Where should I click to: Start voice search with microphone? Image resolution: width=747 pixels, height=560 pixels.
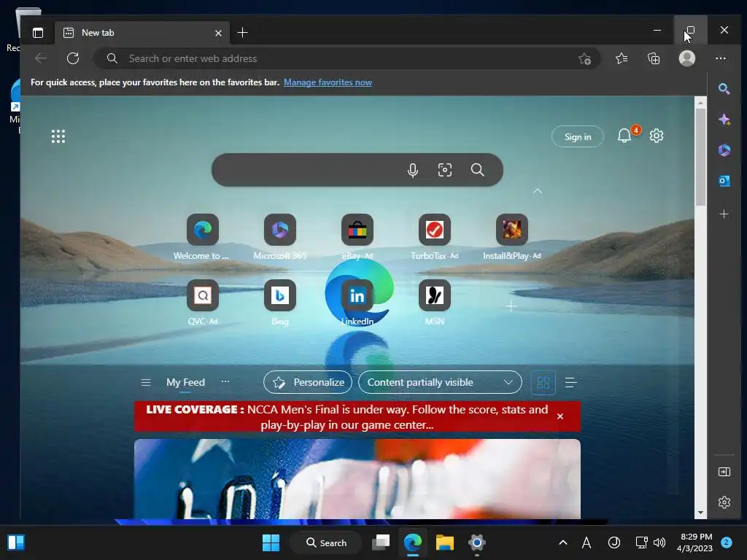tap(413, 170)
